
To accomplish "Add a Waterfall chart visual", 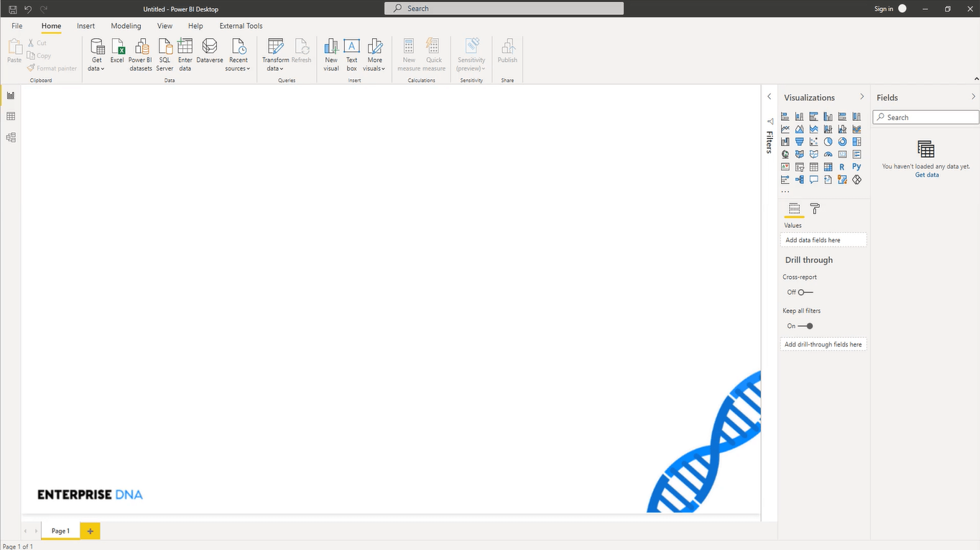I will (x=785, y=142).
